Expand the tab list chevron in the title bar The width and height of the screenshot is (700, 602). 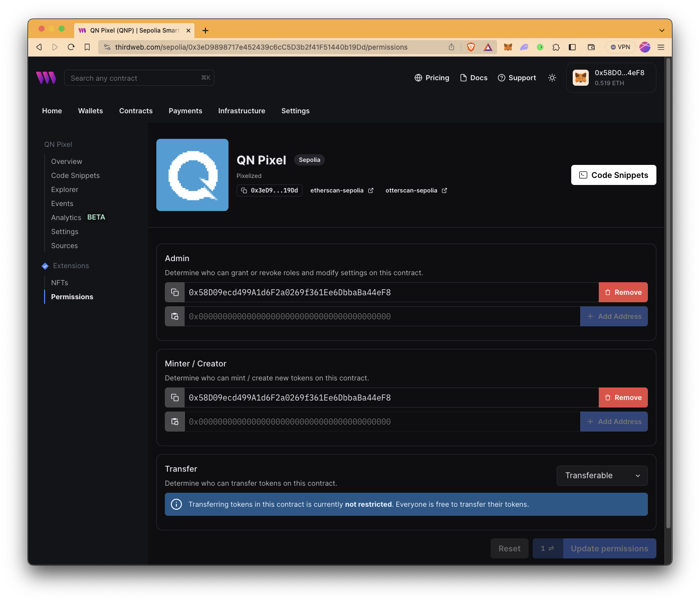tap(662, 31)
